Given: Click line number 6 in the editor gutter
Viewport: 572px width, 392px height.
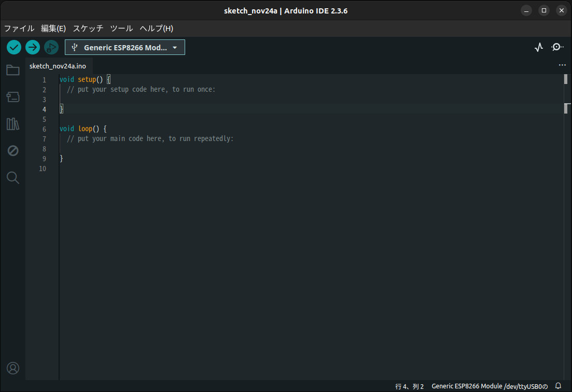Looking at the screenshot, I should coord(44,129).
